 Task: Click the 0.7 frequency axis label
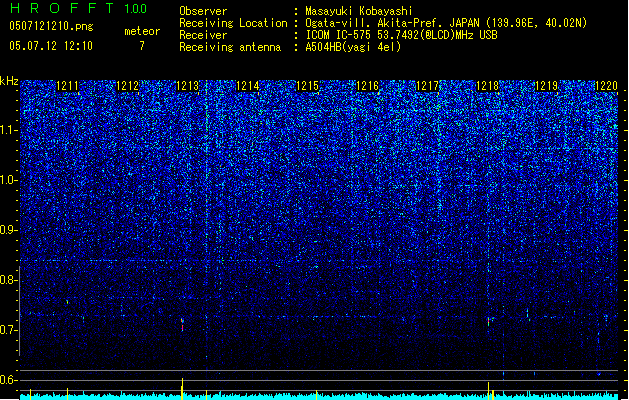coord(8,330)
